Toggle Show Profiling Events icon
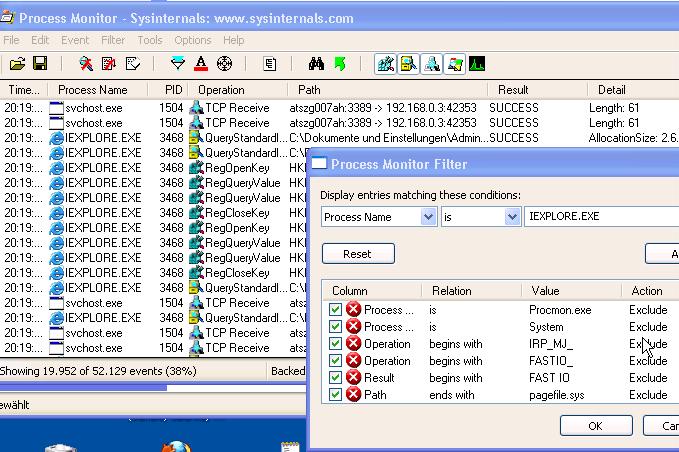This screenshot has width=679, height=452. click(x=477, y=64)
